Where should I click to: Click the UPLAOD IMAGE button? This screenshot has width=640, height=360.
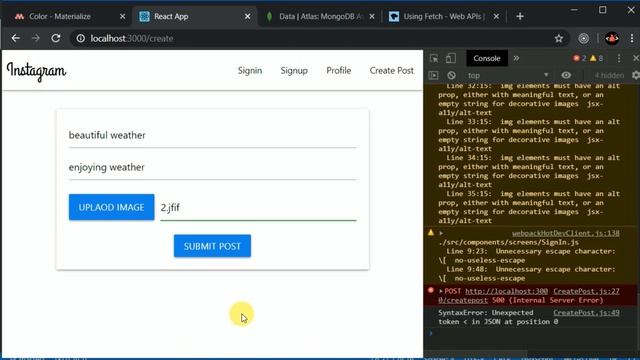tap(111, 207)
